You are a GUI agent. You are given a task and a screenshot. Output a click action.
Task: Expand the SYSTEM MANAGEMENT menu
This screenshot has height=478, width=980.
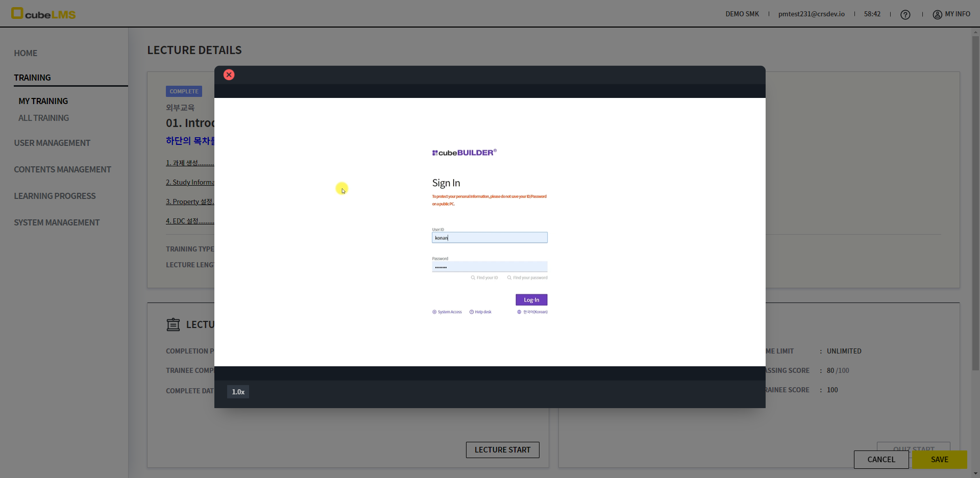(x=57, y=223)
